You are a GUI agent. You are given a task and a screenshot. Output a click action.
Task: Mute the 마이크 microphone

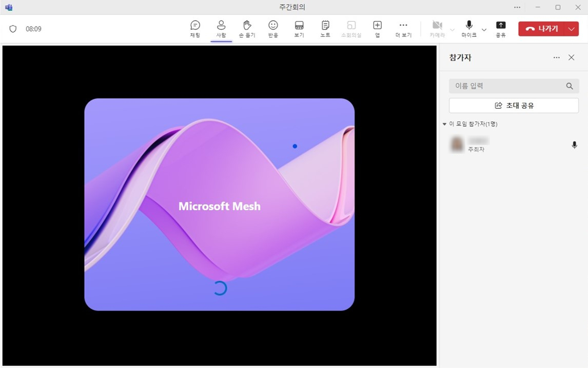[469, 29]
